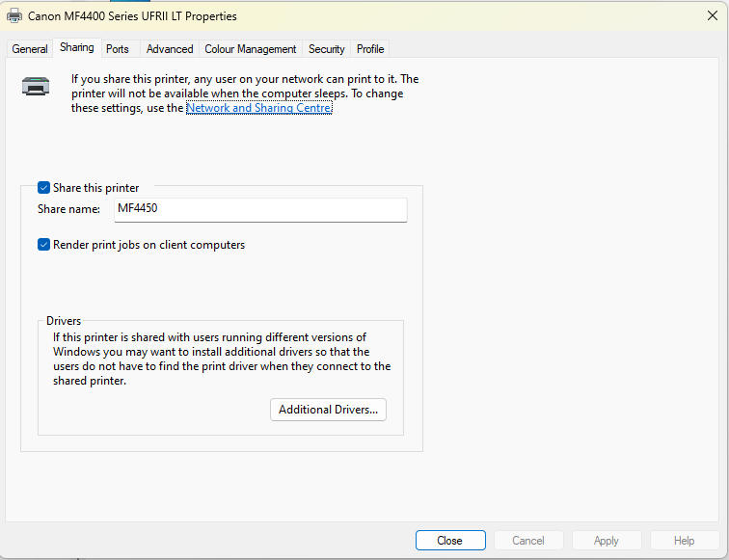The width and height of the screenshot is (729, 560).
Task: Switch to the Security tab
Action: pos(326,49)
